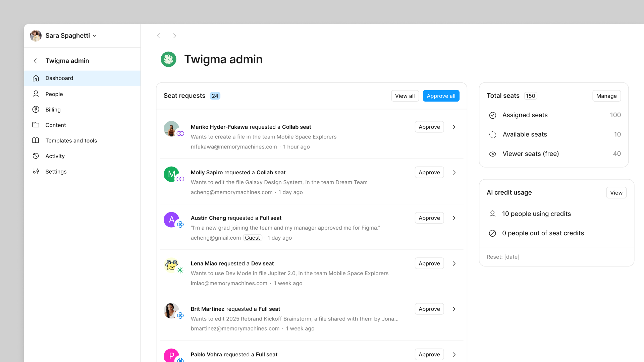The height and width of the screenshot is (362, 644).
Task: Expand Lena Miao's request details chevron
Action: (x=454, y=264)
